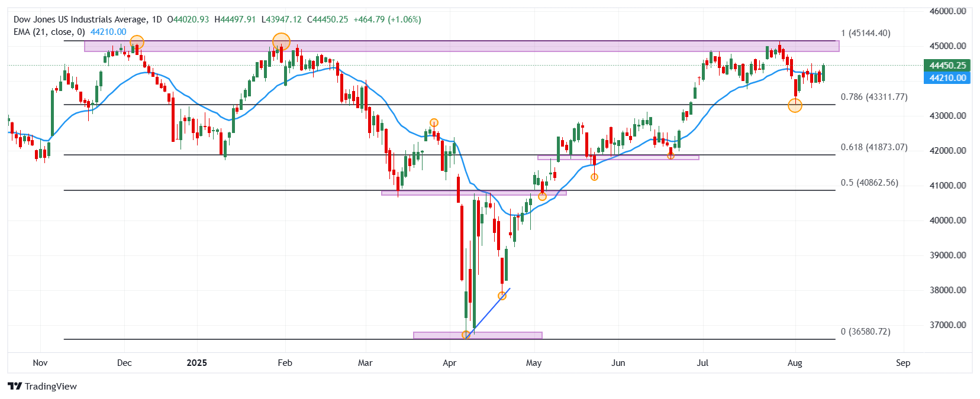The width and height of the screenshot is (980, 399).
Task: Select the blue trendline rising from April low
Action: pos(488,312)
